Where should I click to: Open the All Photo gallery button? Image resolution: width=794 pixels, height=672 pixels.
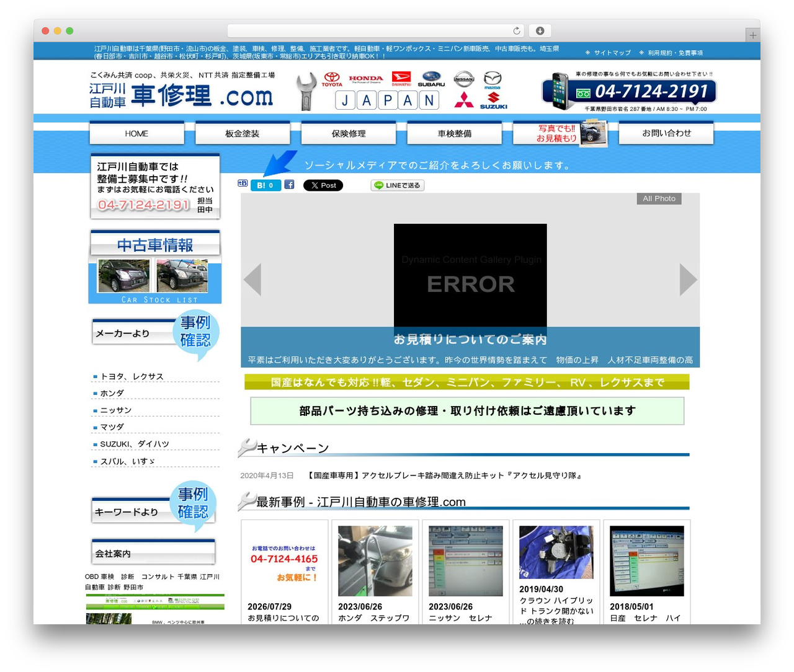click(659, 198)
